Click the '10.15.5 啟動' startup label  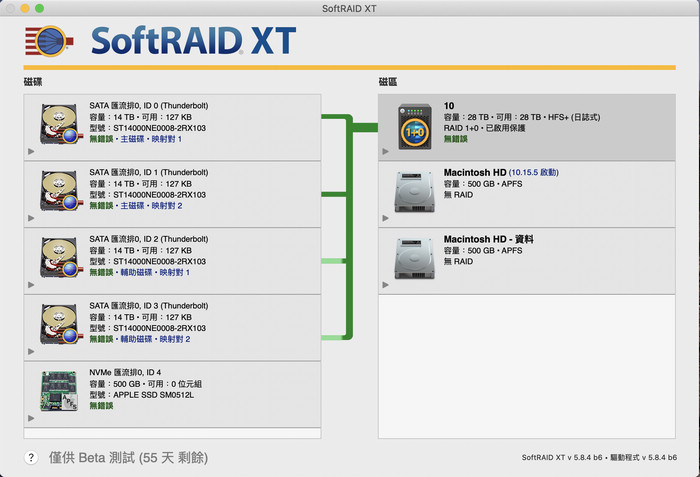(x=533, y=172)
